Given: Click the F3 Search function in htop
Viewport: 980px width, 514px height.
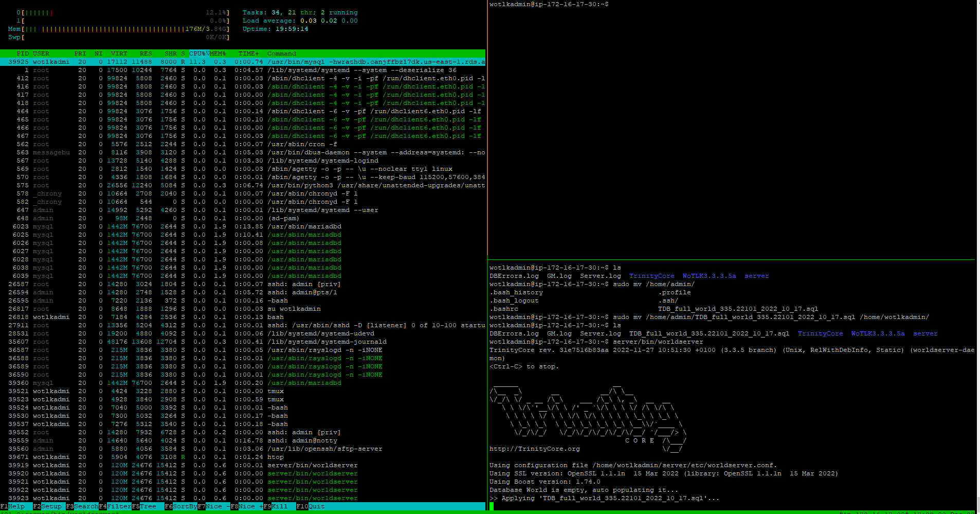Looking at the screenshot, I should (85, 506).
